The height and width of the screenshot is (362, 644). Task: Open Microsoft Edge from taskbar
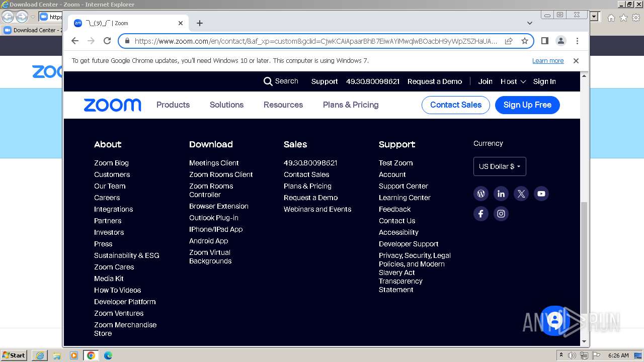[108, 355]
